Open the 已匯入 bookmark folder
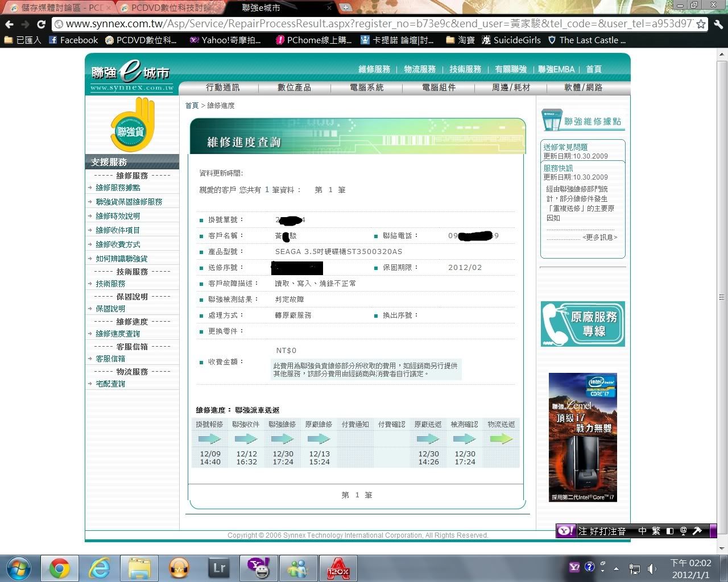The image size is (728, 582). click(22, 40)
